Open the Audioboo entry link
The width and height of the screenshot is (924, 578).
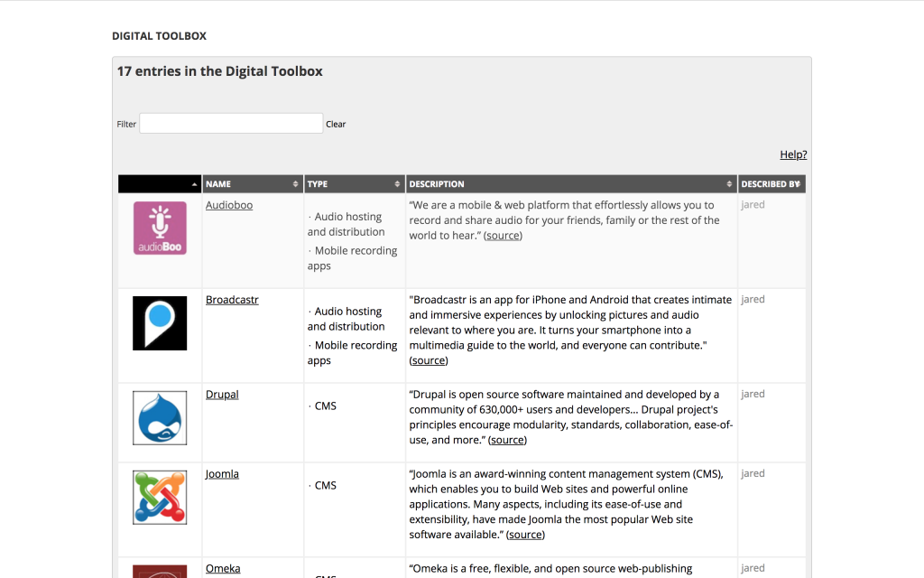coord(229,205)
